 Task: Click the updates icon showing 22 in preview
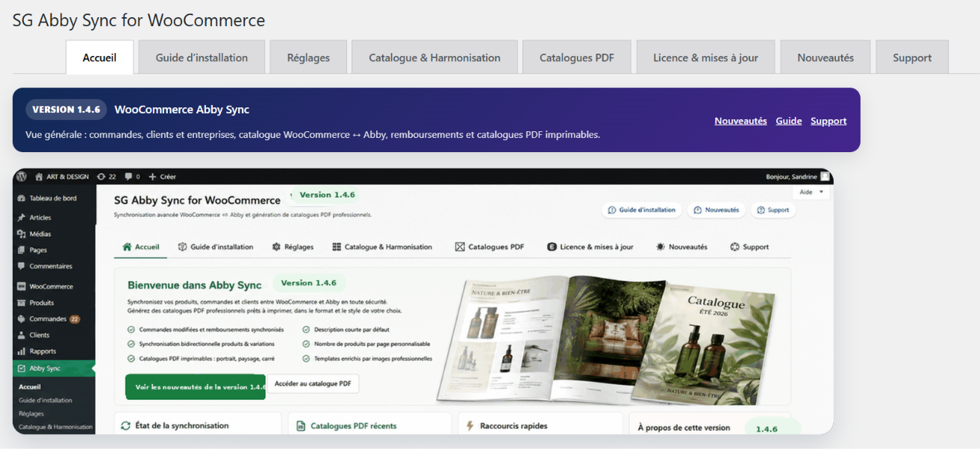(x=102, y=177)
